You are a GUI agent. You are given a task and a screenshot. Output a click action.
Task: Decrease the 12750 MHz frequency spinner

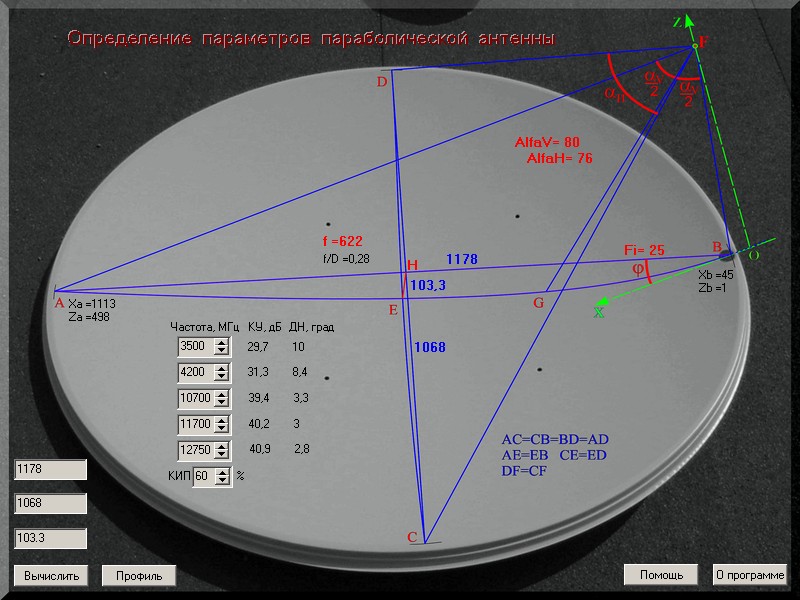click(221, 455)
